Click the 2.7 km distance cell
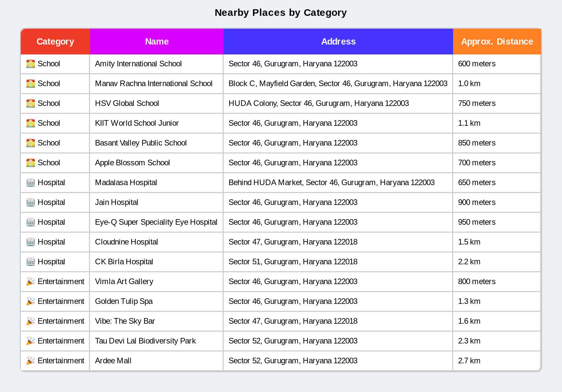Image resolution: width=562 pixels, height=392 pixels. click(469, 361)
